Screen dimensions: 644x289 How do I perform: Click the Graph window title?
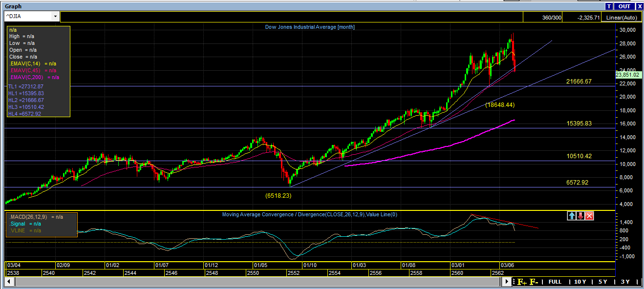(x=13, y=6)
